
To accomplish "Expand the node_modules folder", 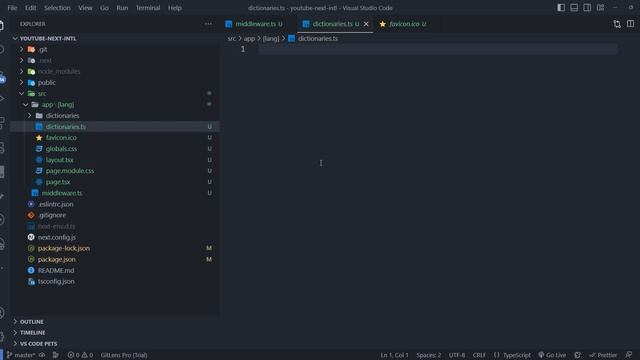I will click(x=22, y=71).
